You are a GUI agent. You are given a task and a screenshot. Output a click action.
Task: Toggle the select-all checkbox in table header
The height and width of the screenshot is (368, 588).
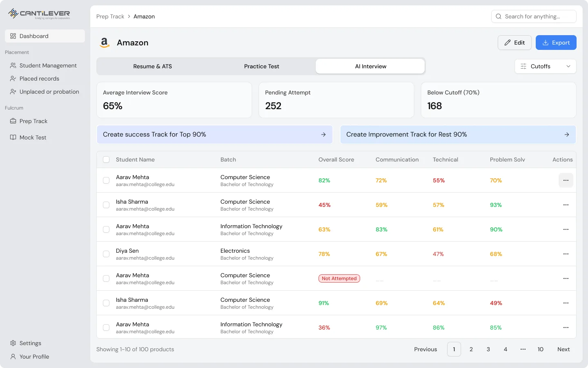click(106, 159)
